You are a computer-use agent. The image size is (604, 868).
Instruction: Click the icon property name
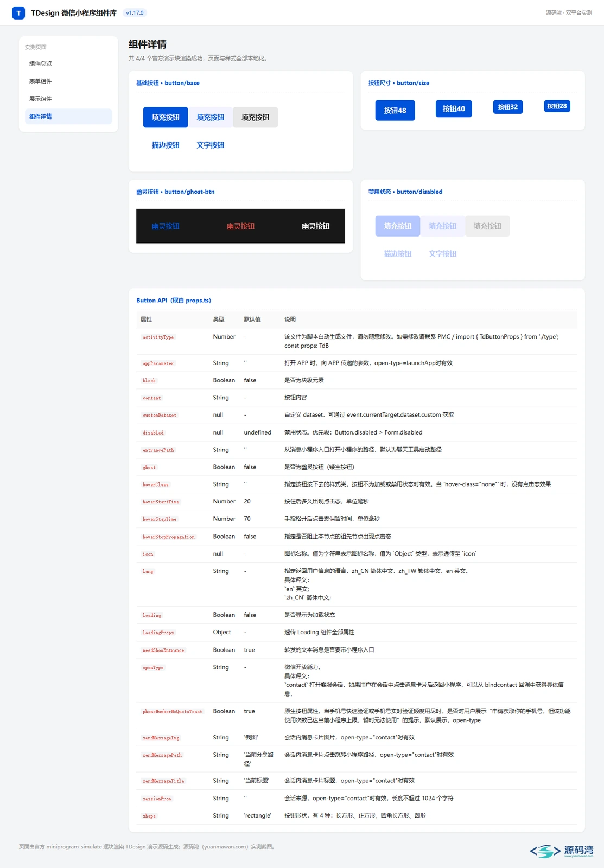[148, 554]
